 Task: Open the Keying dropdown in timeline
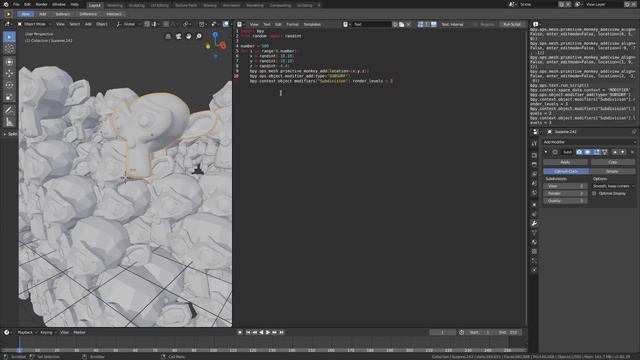48,333
